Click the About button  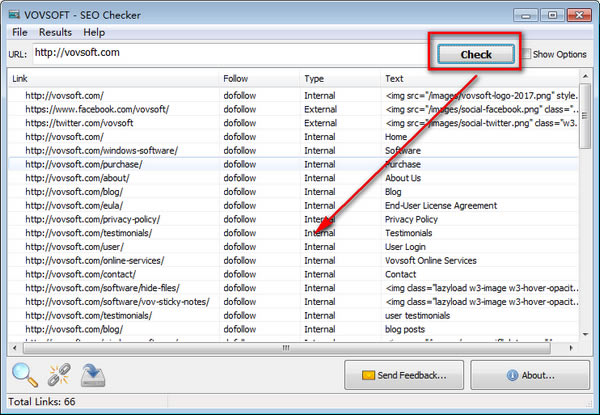[x=530, y=375]
